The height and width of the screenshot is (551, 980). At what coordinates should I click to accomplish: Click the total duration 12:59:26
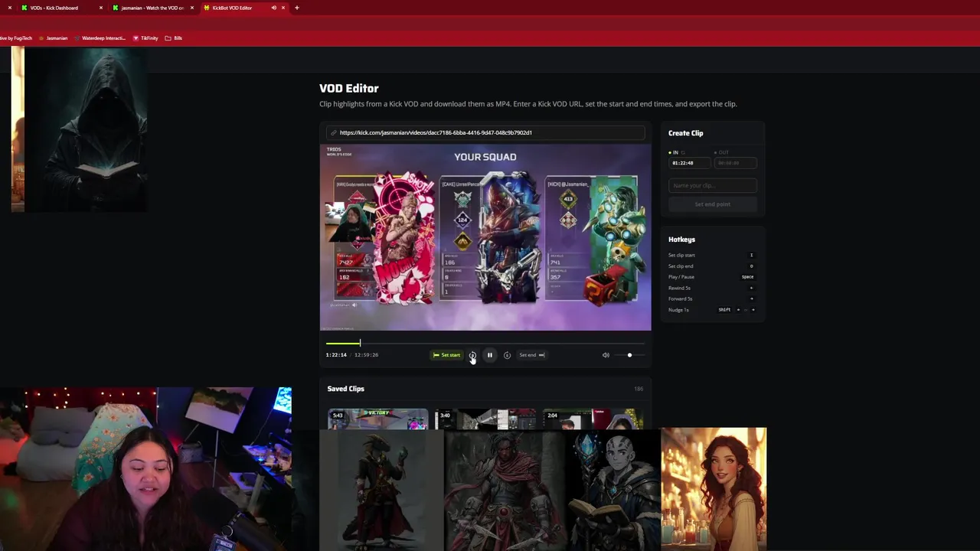[367, 355]
